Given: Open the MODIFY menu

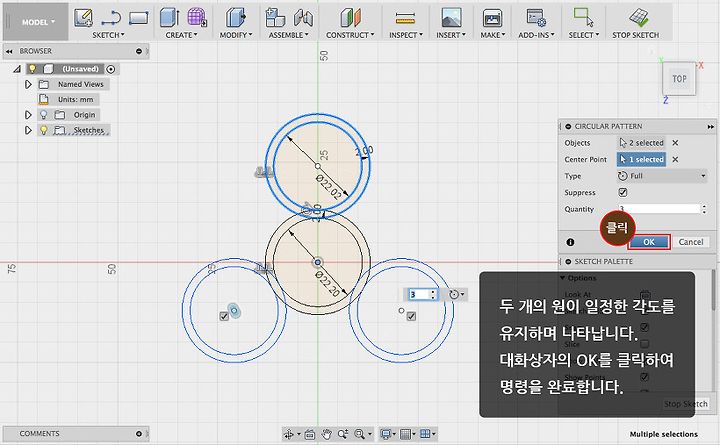Looking at the screenshot, I should point(236,35).
